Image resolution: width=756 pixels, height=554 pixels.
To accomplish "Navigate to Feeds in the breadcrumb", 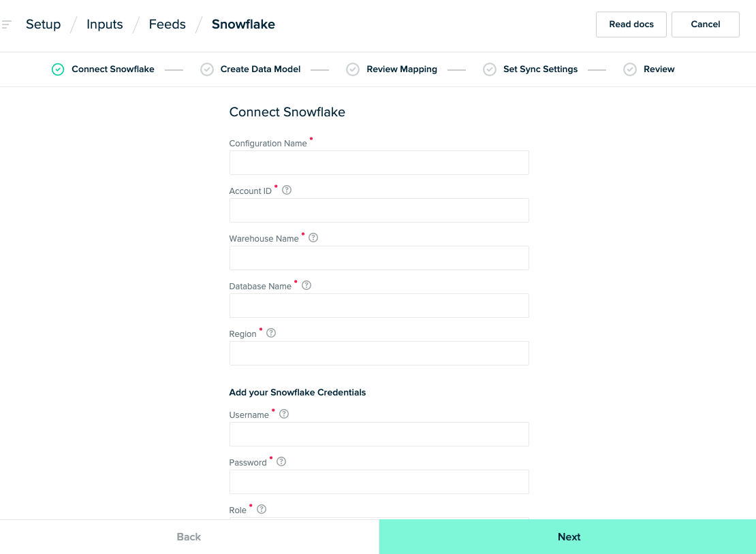I will click(x=168, y=25).
